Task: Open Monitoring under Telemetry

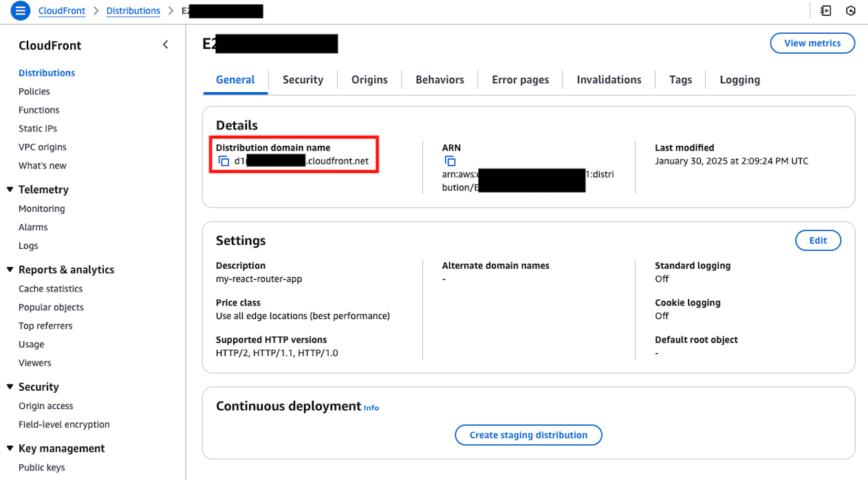Action: (x=41, y=208)
